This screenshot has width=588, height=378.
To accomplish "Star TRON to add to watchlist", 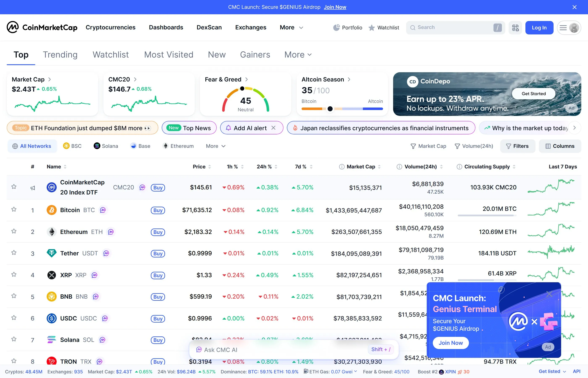I will coord(14,361).
